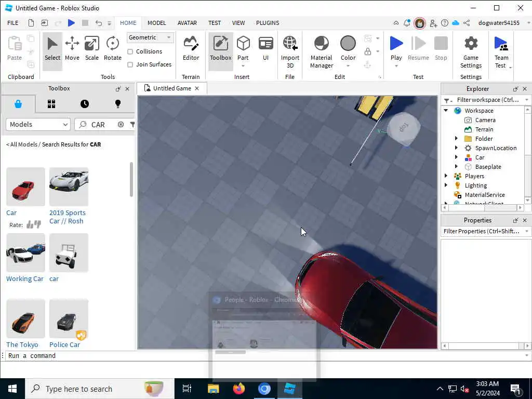This screenshot has width=532, height=399.
Task: Expand the SpawnLocation node
Action: (456, 148)
